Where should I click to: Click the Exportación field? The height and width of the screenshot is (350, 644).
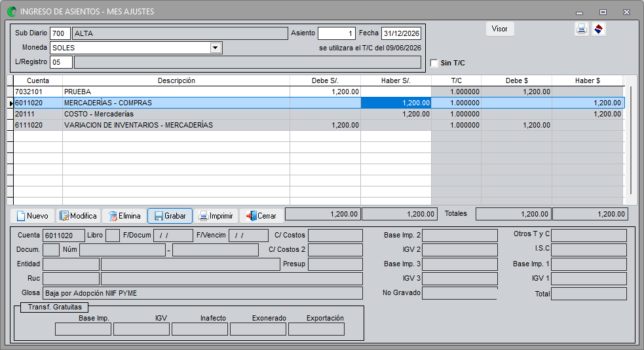tap(316, 329)
